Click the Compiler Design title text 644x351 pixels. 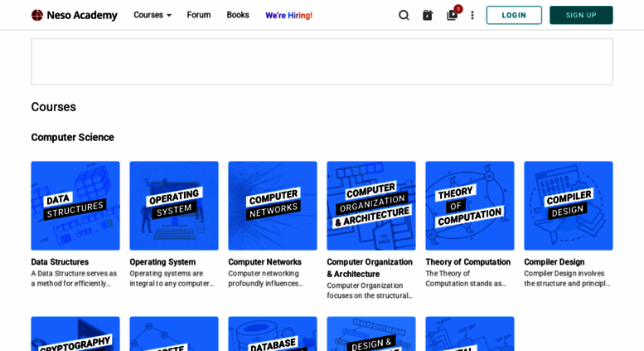click(554, 262)
